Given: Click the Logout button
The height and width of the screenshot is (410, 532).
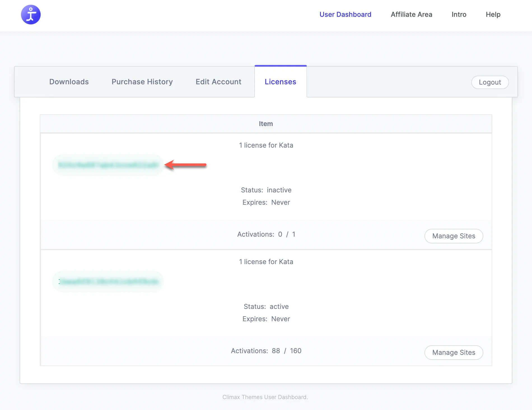Looking at the screenshot, I should [490, 82].
